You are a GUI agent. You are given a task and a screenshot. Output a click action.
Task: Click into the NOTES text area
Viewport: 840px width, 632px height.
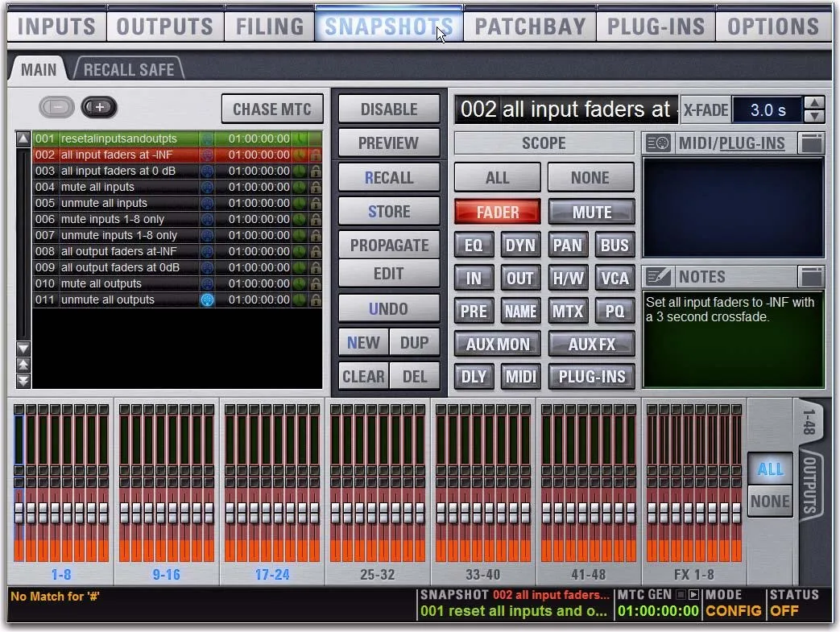tap(734, 340)
